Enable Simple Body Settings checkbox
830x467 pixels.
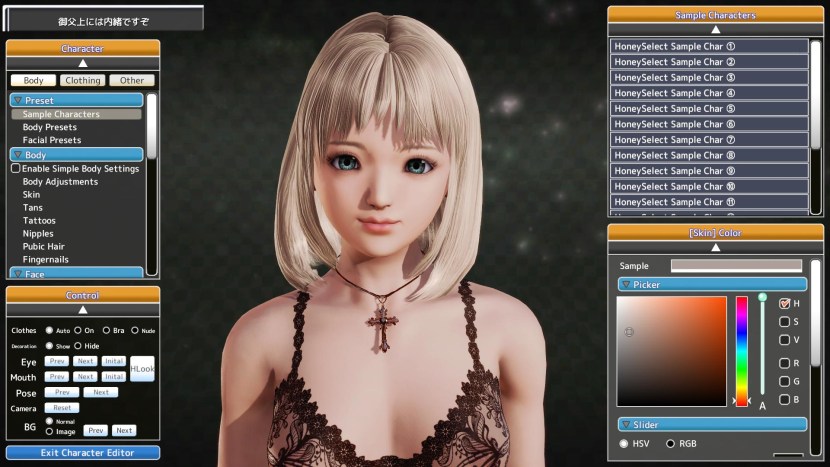tap(16, 169)
